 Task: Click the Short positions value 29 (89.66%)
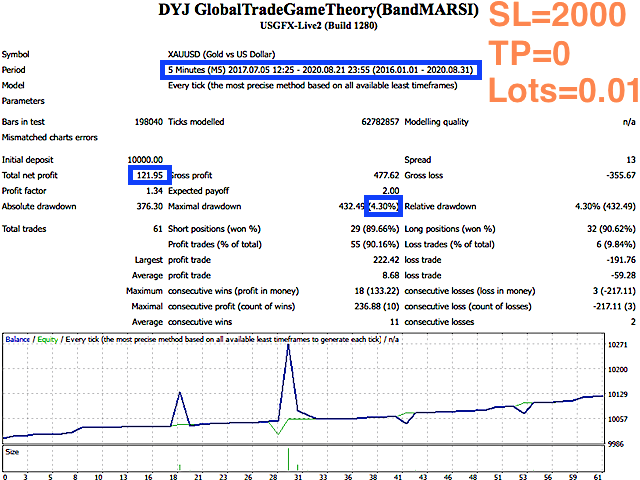(x=375, y=229)
